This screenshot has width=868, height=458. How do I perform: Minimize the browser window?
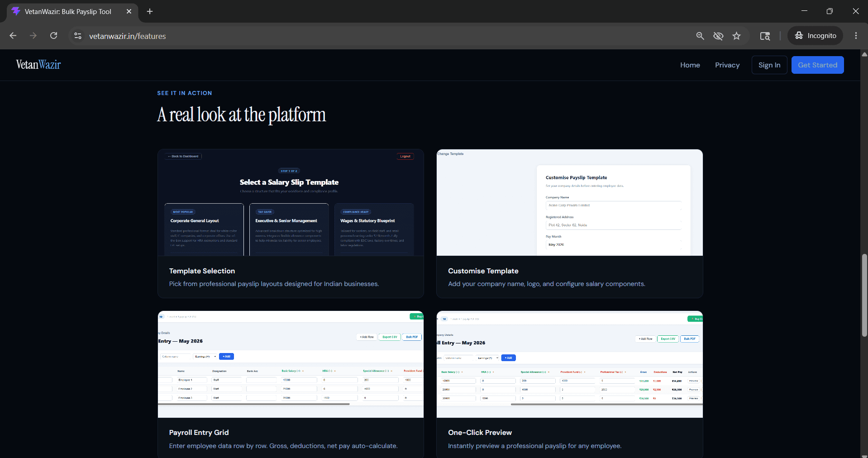804,11
